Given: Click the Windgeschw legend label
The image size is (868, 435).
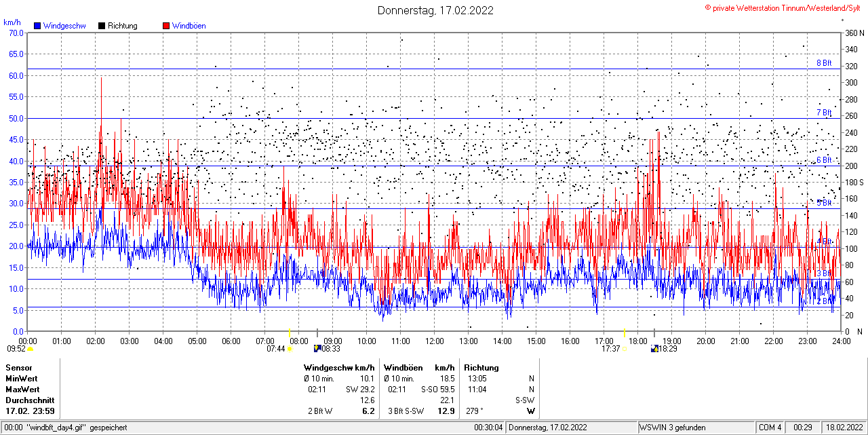Looking at the screenshot, I should pyautogui.click(x=64, y=26).
